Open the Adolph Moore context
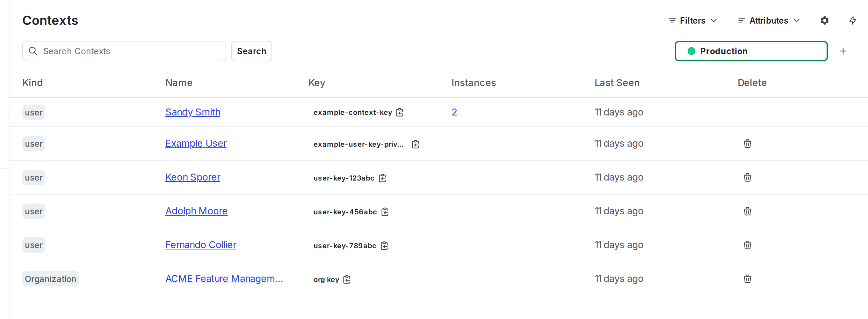 tap(196, 211)
